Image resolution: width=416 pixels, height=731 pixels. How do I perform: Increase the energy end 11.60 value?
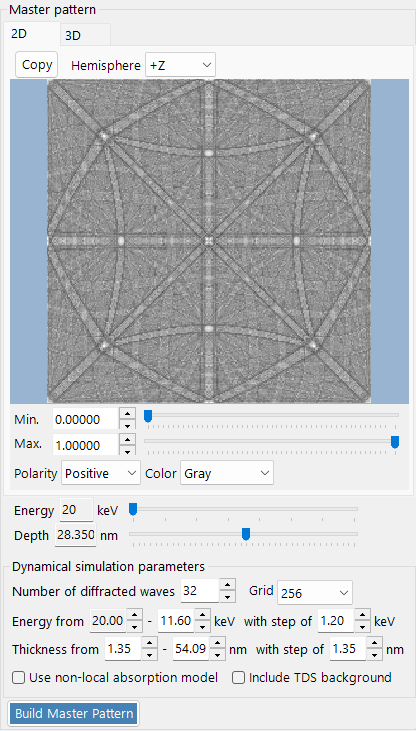pyautogui.click(x=202, y=615)
